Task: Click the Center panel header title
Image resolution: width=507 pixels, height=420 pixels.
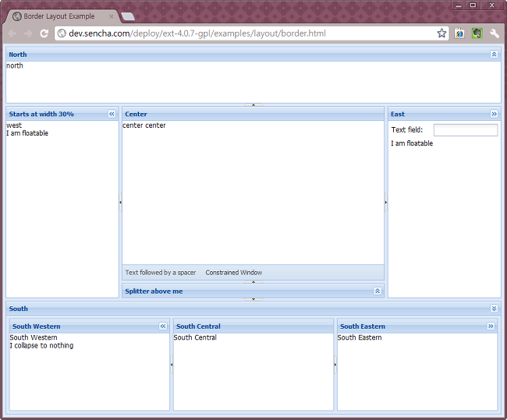Action: point(136,114)
